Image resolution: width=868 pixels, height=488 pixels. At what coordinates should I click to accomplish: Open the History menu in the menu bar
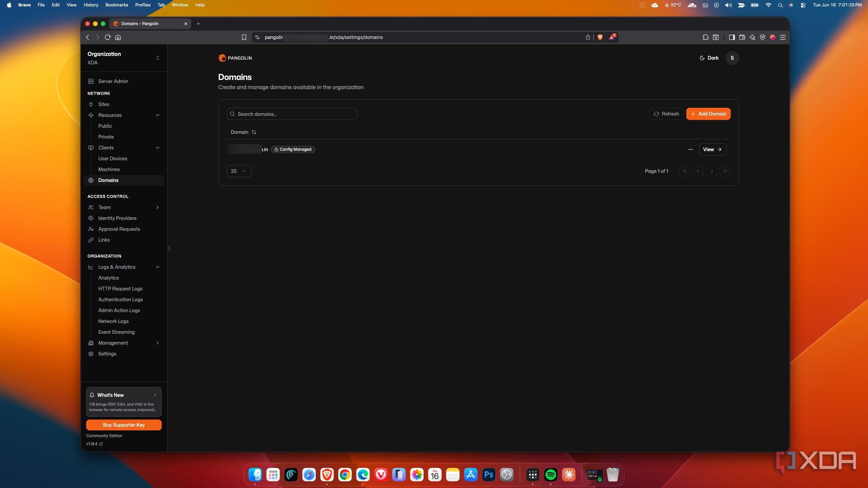coord(91,5)
